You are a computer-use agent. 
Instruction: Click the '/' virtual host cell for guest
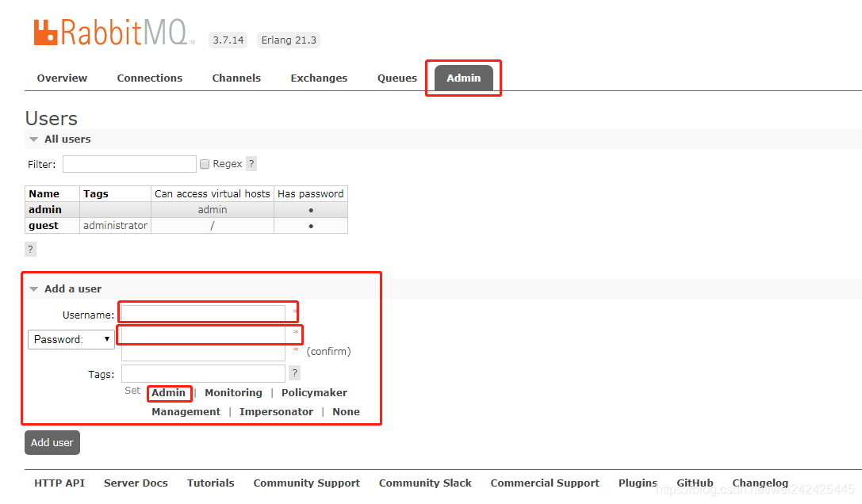tap(213, 225)
